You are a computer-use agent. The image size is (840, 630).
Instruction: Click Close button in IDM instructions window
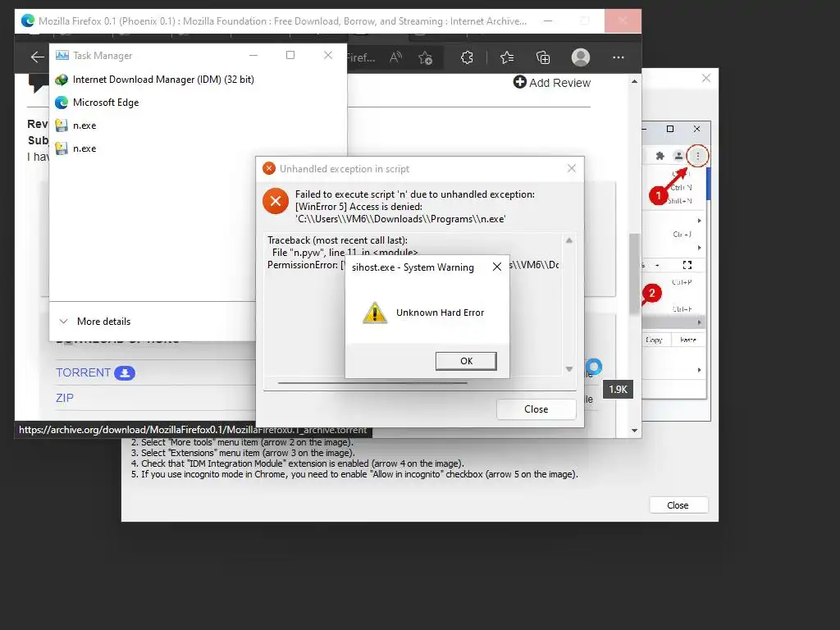click(678, 505)
